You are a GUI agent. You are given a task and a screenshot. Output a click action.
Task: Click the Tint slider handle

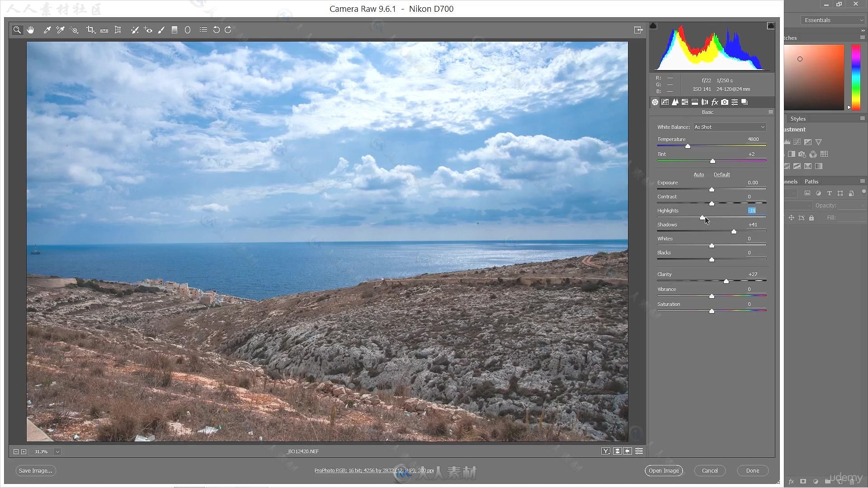[713, 161]
